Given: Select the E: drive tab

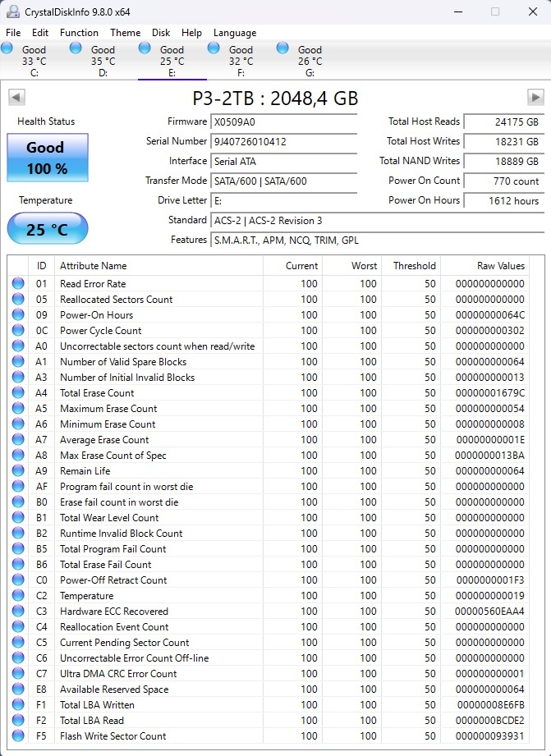Looking at the screenshot, I should (x=172, y=61).
